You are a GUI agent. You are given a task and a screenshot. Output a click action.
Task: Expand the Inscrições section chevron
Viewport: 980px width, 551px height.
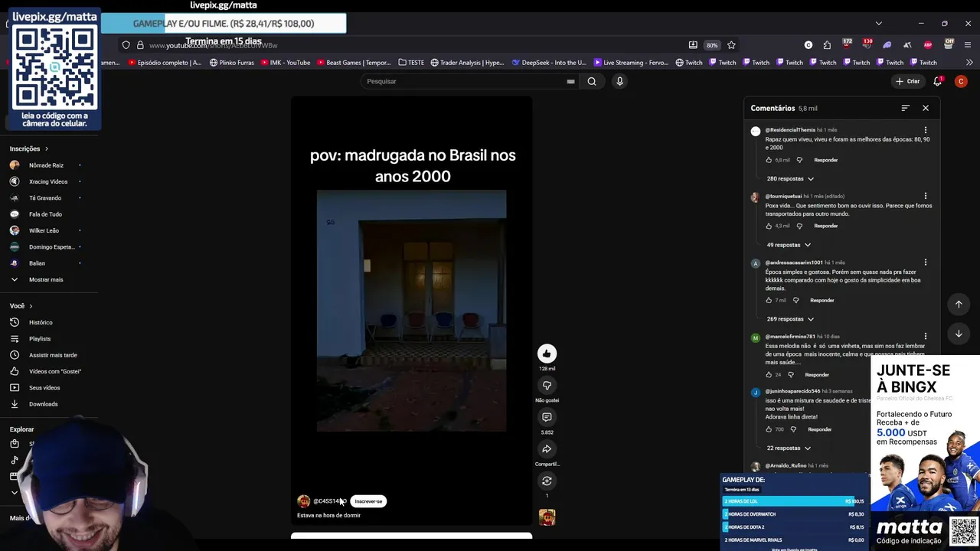pyautogui.click(x=47, y=148)
